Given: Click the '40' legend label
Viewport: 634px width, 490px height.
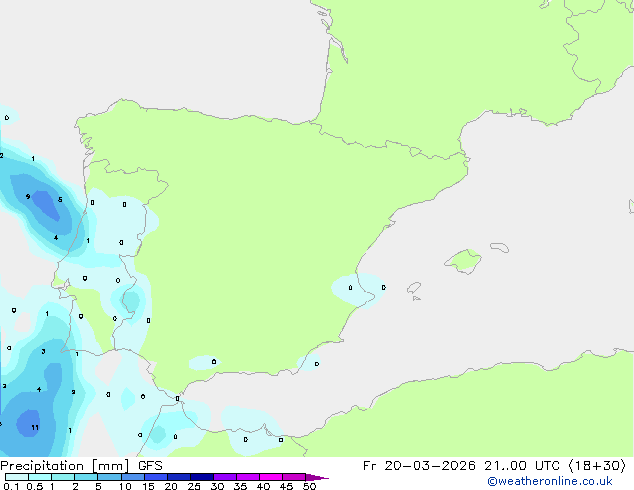Looking at the screenshot, I should click(264, 486).
